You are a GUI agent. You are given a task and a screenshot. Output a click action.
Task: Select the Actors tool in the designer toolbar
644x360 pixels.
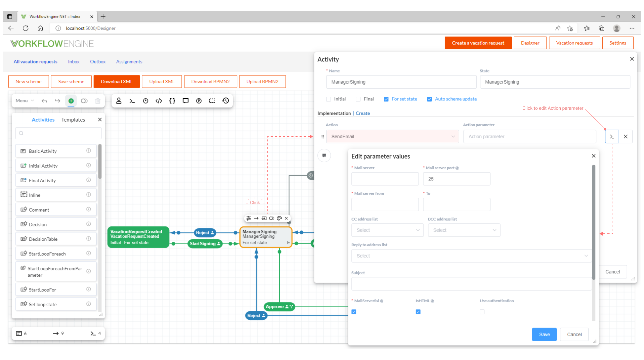(119, 101)
